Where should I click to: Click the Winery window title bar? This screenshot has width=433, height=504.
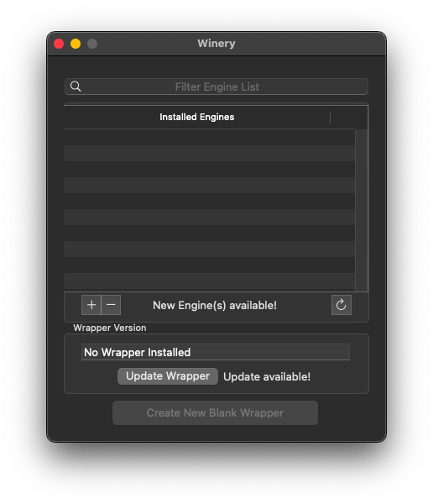[x=216, y=44]
